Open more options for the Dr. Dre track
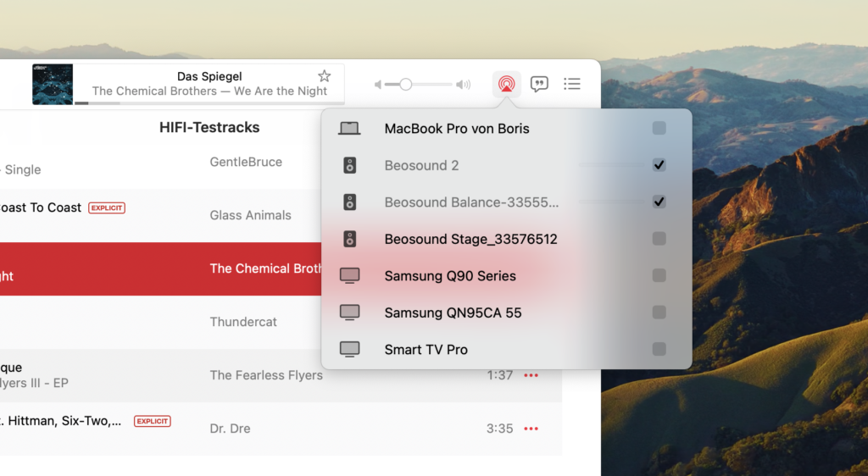 [531, 429]
